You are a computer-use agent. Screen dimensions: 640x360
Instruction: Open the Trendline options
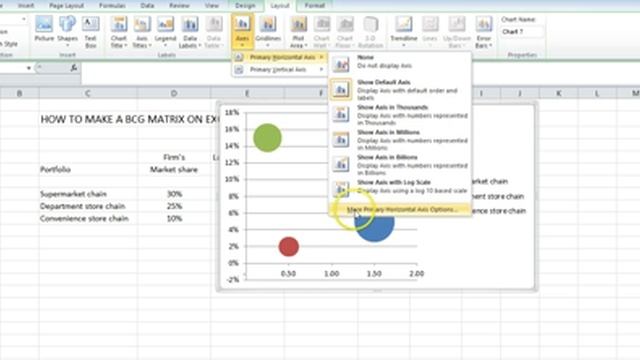point(404,32)
